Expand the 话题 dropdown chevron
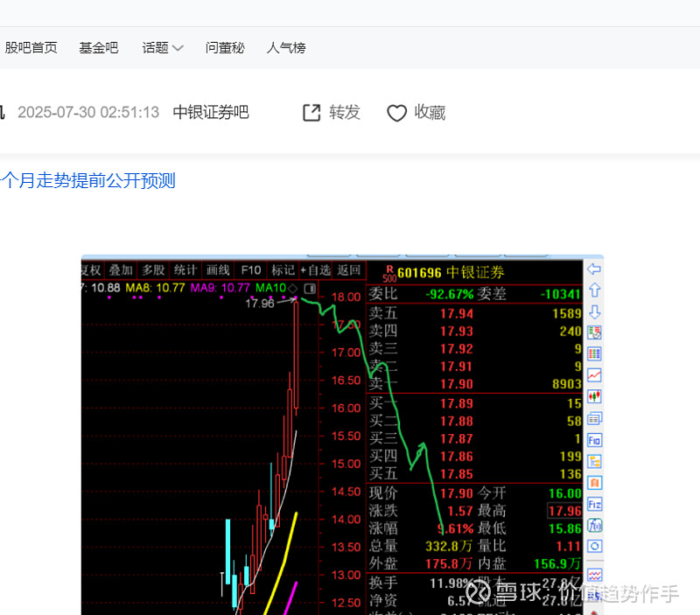The height and width of the screenshot is (615, 700). [178, 48]
